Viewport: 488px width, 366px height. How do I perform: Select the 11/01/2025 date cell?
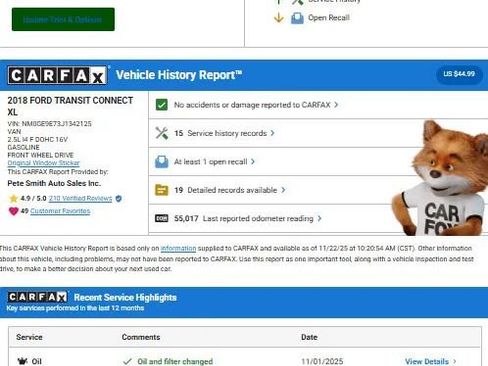point(322,361)
